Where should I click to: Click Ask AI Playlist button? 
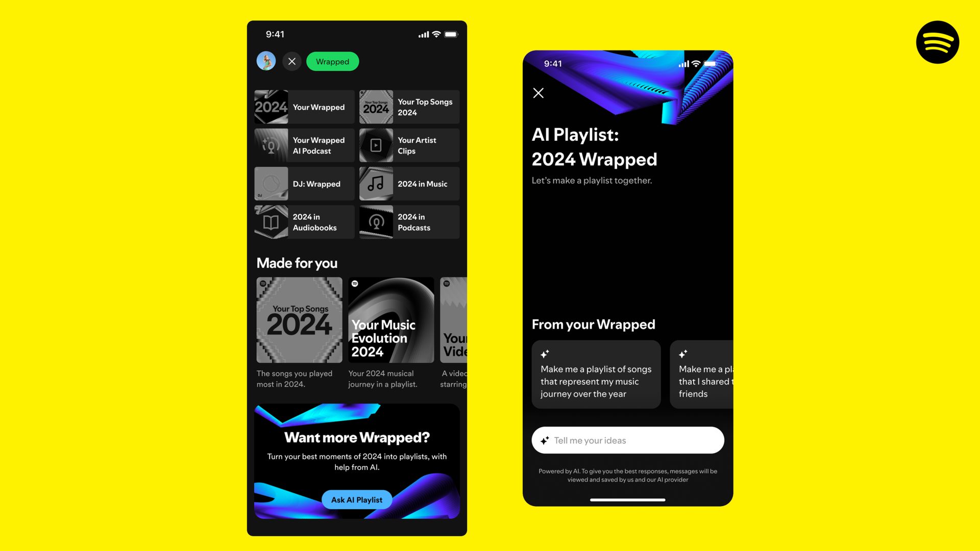[x=357, y=499]
